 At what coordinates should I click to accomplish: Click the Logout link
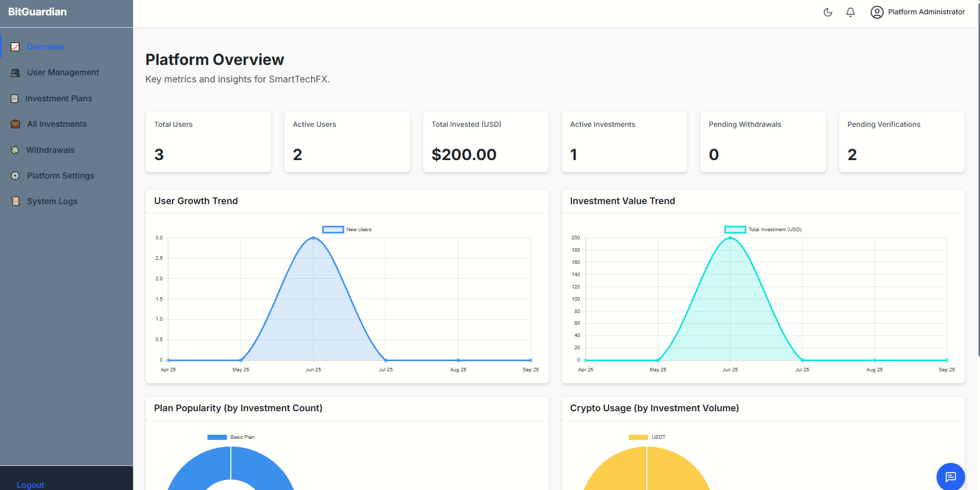point(30,485)
